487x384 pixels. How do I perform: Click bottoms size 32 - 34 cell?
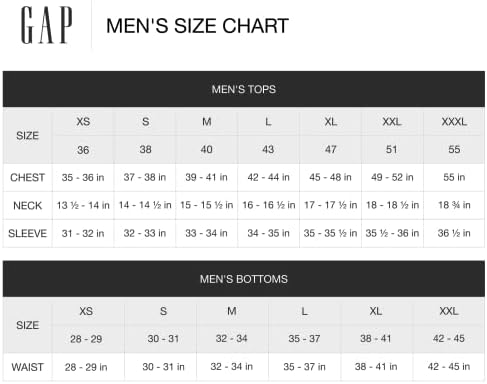pyautogui.click(x=231, y=339)
